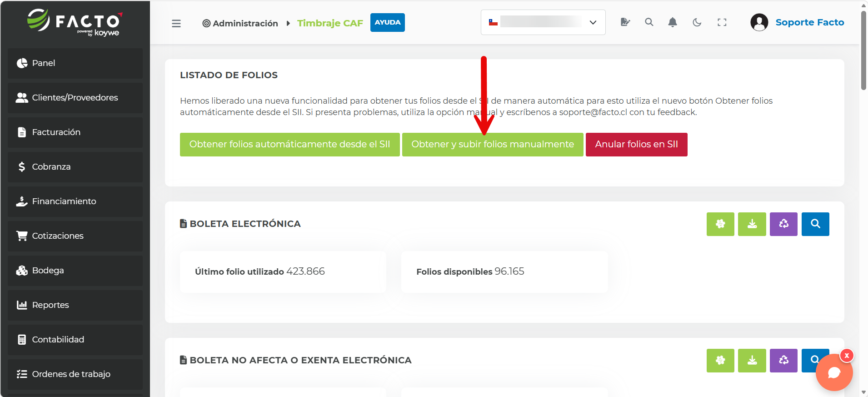
Task: Click the blue search icon for Boleta Electrónica
Action: pyautogui.click(x=815, y=224)
